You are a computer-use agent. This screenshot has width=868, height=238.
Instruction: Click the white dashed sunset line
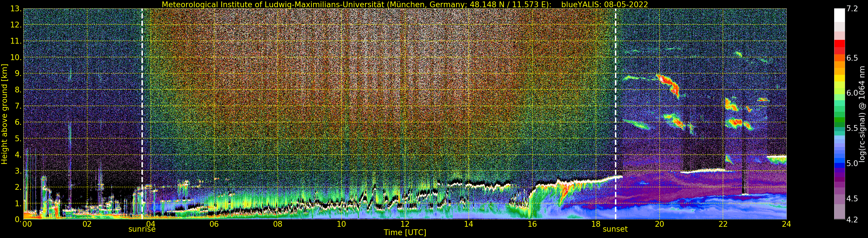(615, 101)
